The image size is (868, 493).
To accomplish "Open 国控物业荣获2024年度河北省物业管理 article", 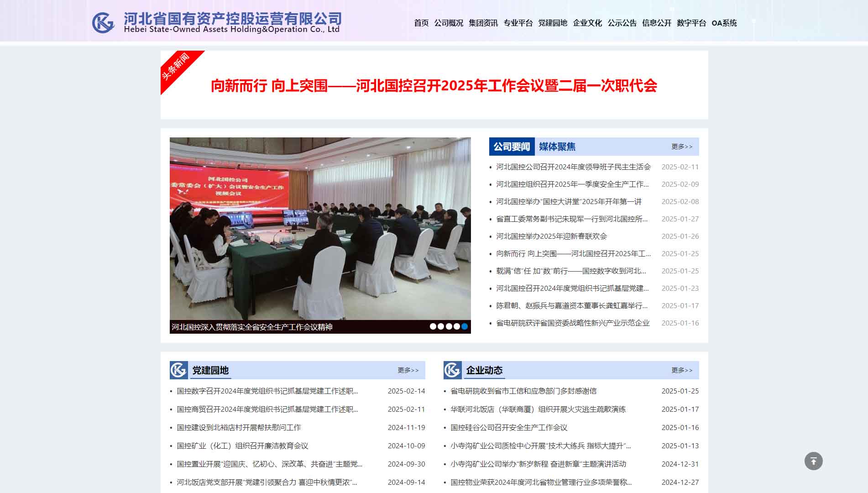I will [541, 483].
